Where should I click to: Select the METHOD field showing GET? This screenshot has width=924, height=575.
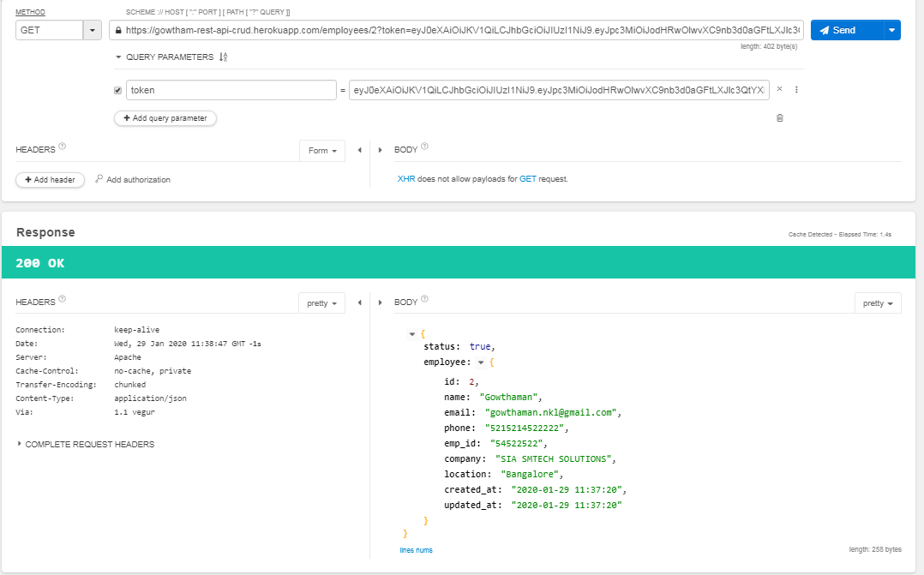click(x=50, y=30)
